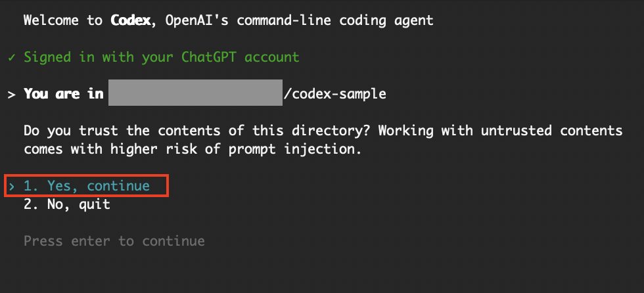
Task: Click the bold "You are in" text
Action: [63, 94]
